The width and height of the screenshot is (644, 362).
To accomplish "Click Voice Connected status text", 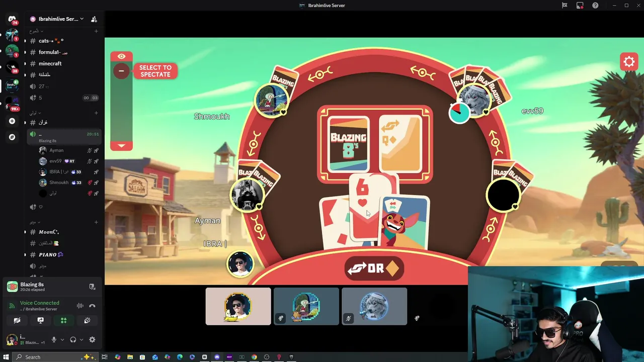I will (39, 303).
